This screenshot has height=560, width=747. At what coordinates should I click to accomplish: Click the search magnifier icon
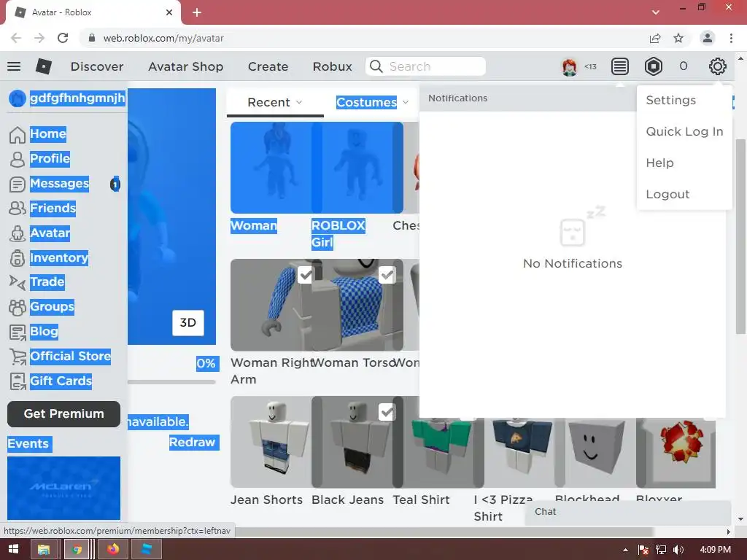click(376, 66)
